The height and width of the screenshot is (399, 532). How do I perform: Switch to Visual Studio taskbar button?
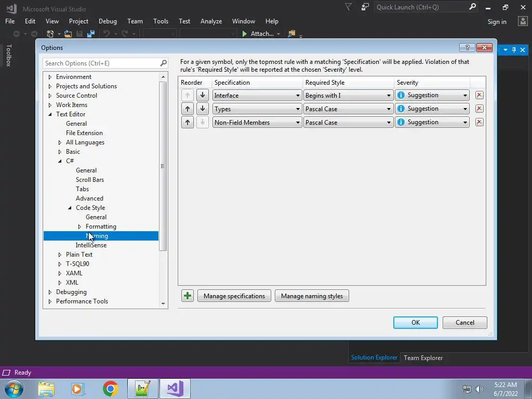[x=175, y=389]
